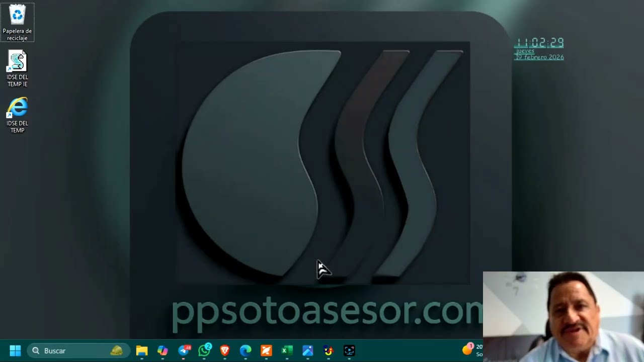Open Excel from the taskbar

(x=287, y=350)
